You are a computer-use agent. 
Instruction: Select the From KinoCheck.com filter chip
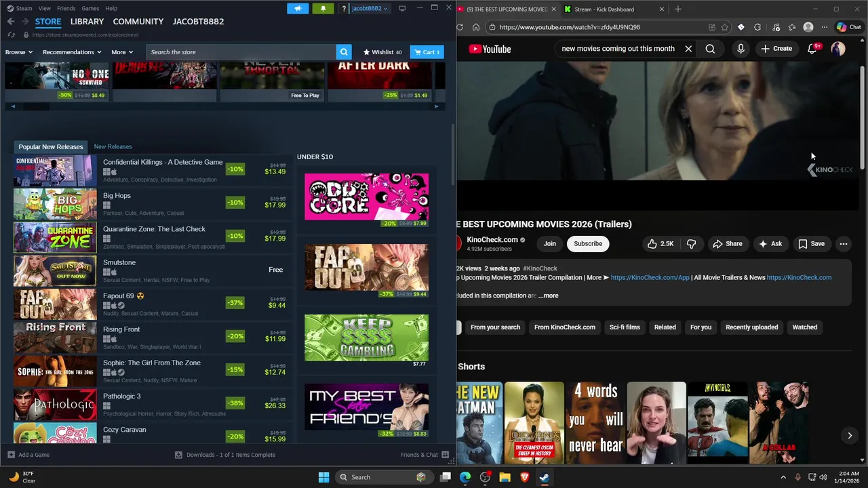coord(565,327)
